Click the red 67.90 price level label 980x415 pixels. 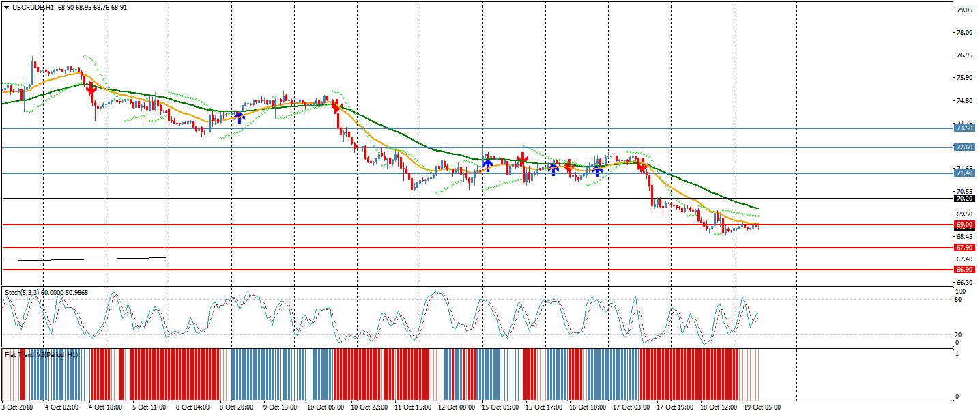[x=964, y=248]
